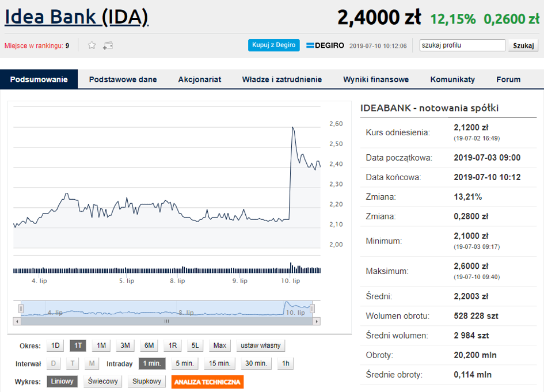Add Idea Bank to favorites star
This screenshot has width=544, height=392.
pyautogui.click(x=92, y=45)
